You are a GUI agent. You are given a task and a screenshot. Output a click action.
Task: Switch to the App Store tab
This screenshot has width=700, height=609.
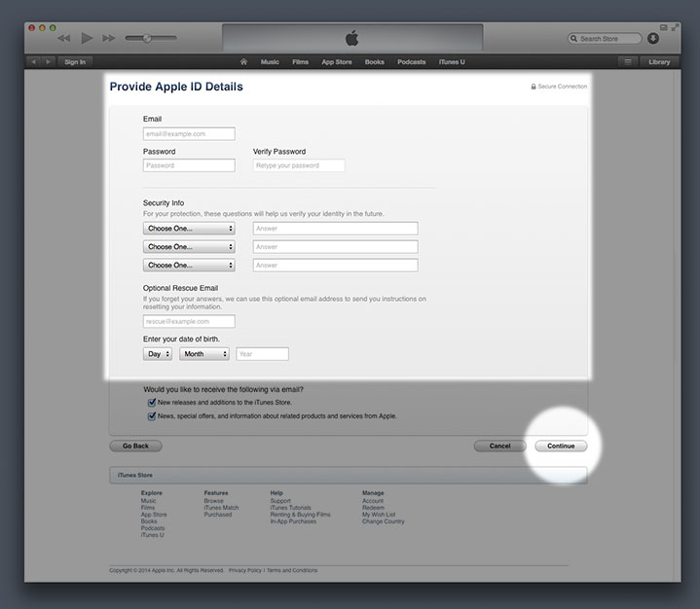point(336,61)
